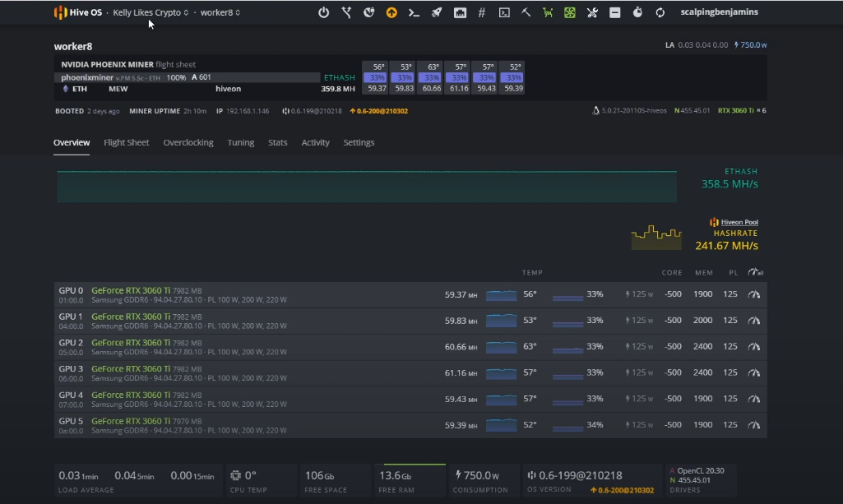Screen dimensions: 843x504
Task: Open the Settings tab
Action: click(359, 142)
